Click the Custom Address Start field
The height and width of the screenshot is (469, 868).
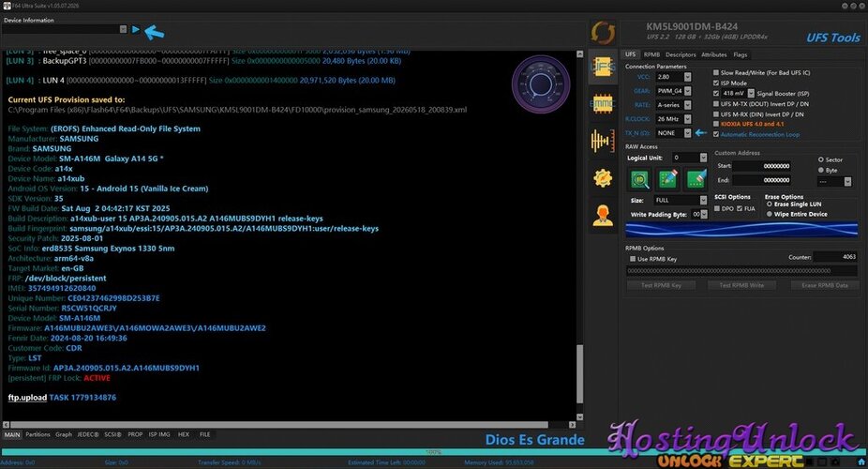pyautogui.click(x=763, y=166)
